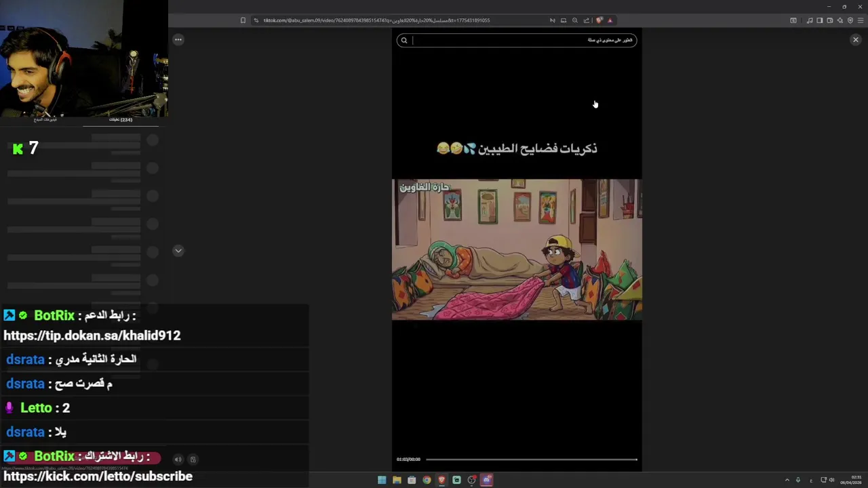Open Google Chrome from taskbar
This screenshot has width=868, height=488.
point(427,480)
